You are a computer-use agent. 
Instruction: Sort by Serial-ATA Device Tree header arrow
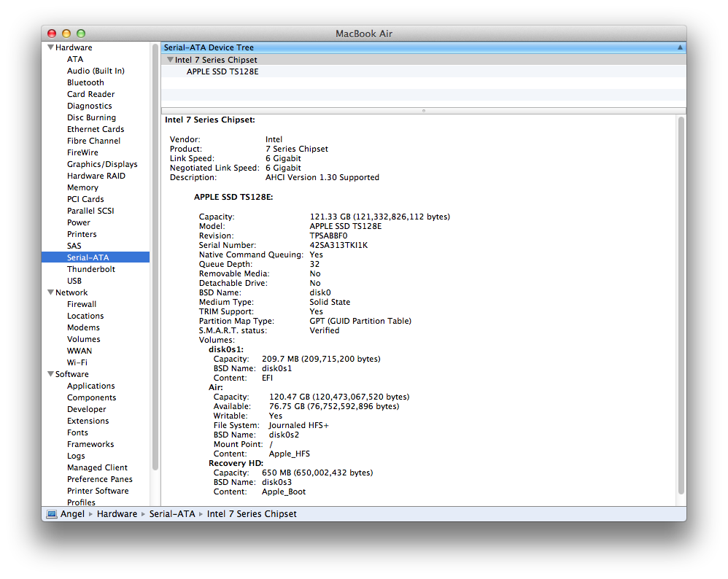[680, 47]
